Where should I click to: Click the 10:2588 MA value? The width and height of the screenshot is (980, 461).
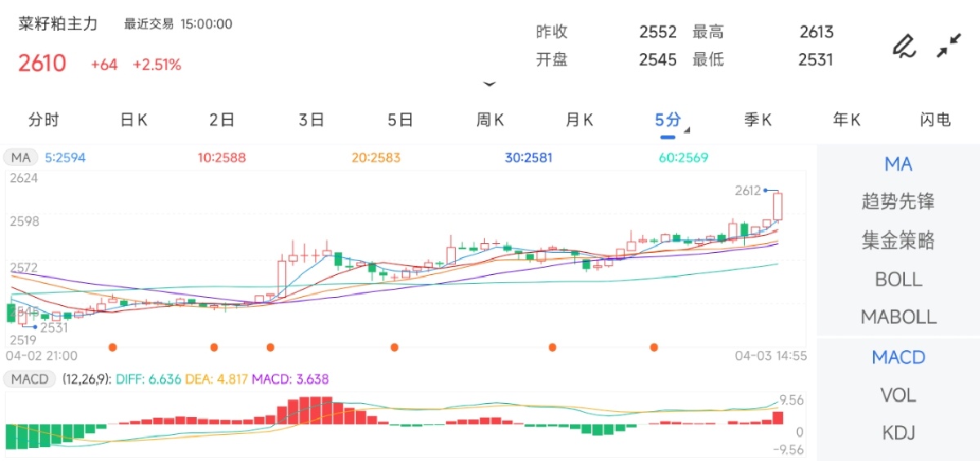coord(221,157)
